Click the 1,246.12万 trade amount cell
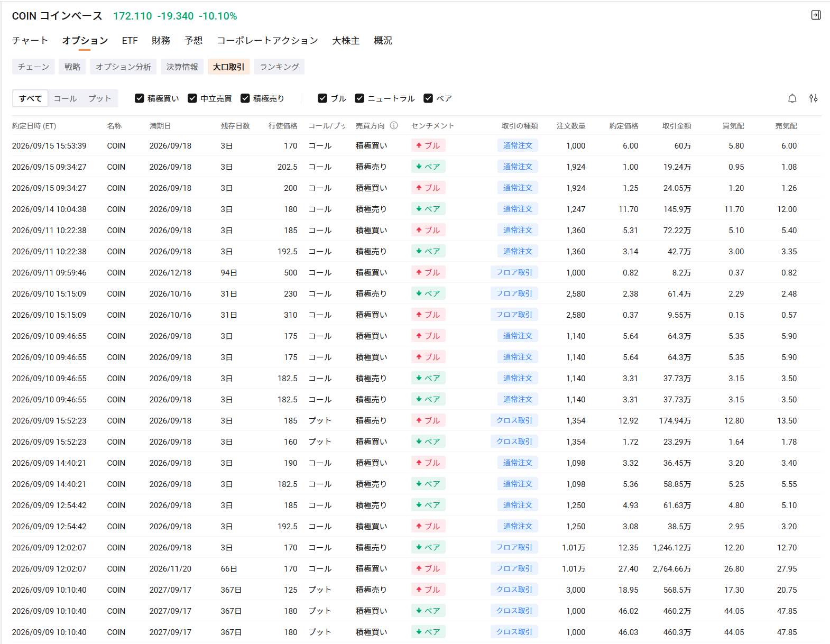830x644 pixels. tap(672, 547)
